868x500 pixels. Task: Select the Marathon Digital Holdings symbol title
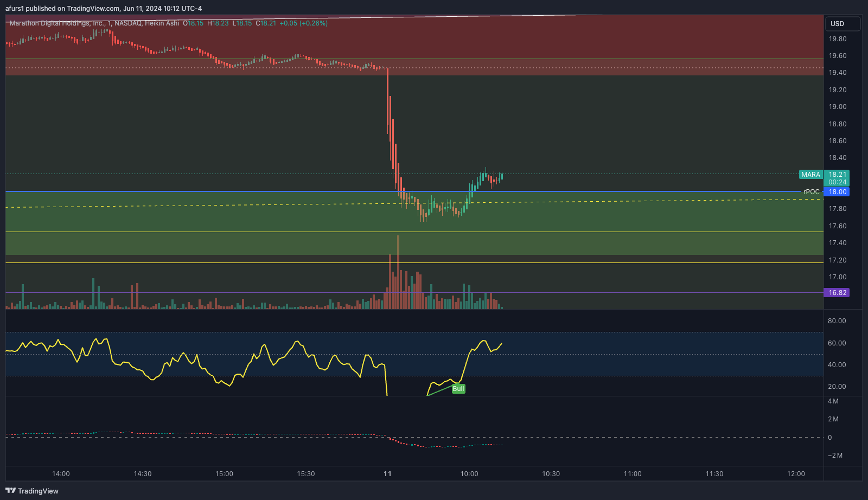94,23
